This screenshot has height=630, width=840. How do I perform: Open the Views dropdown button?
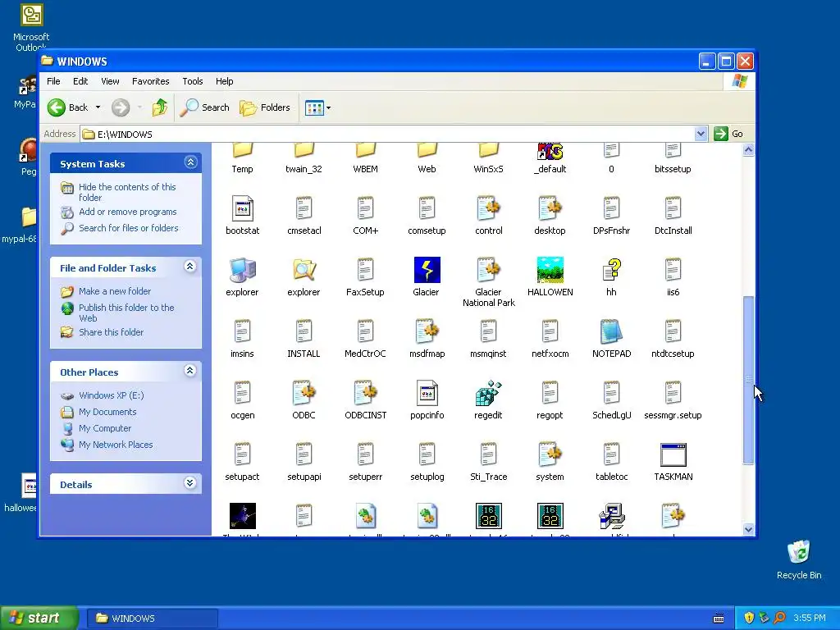(x=317, y=107)
